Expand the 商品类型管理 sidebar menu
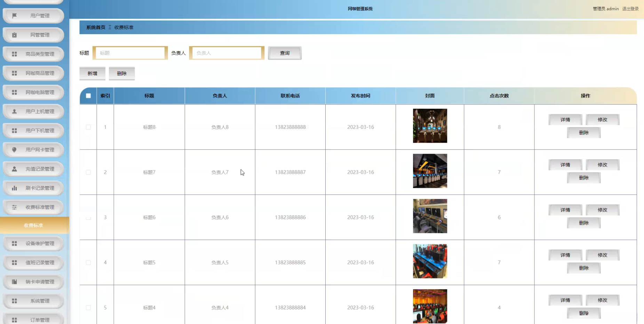Screen dimensions: 644x324 [x=33, y=54]
